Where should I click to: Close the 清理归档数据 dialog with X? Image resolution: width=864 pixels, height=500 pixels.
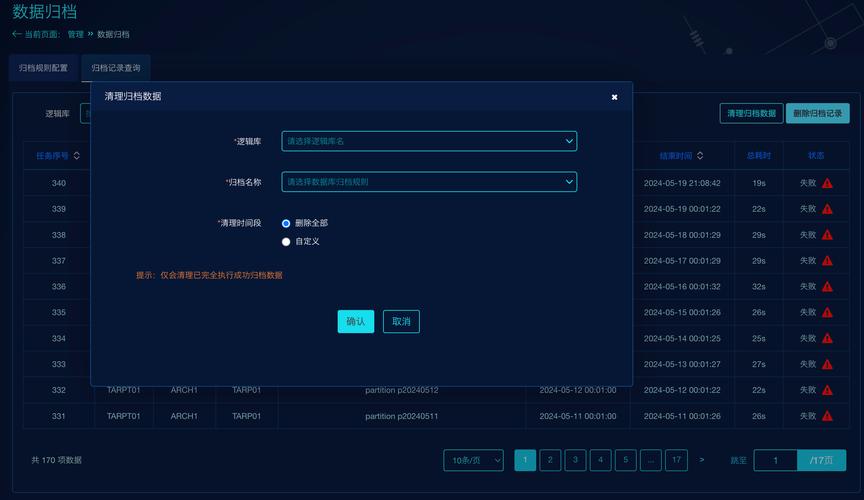pos(614,97)
